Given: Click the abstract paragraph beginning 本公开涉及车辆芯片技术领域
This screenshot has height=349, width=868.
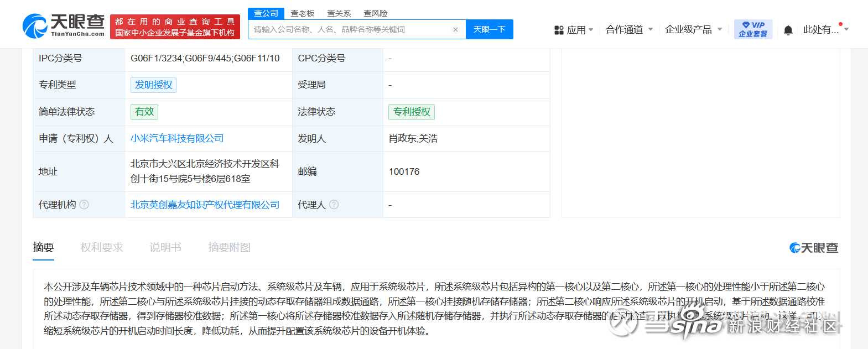Looking at the screenshot, I should pos(434,309).
